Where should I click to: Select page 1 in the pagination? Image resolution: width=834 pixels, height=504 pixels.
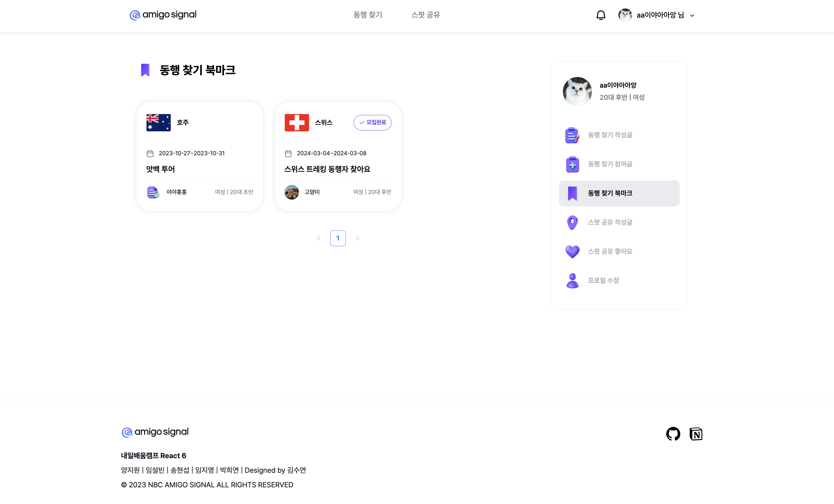(x=338, y=238)
